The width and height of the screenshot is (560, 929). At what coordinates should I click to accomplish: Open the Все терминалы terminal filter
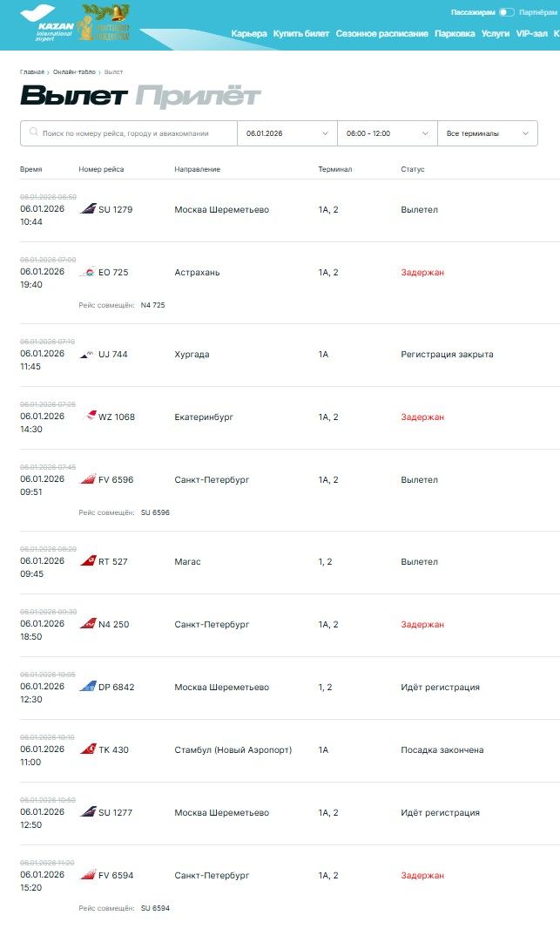[487, 133]
